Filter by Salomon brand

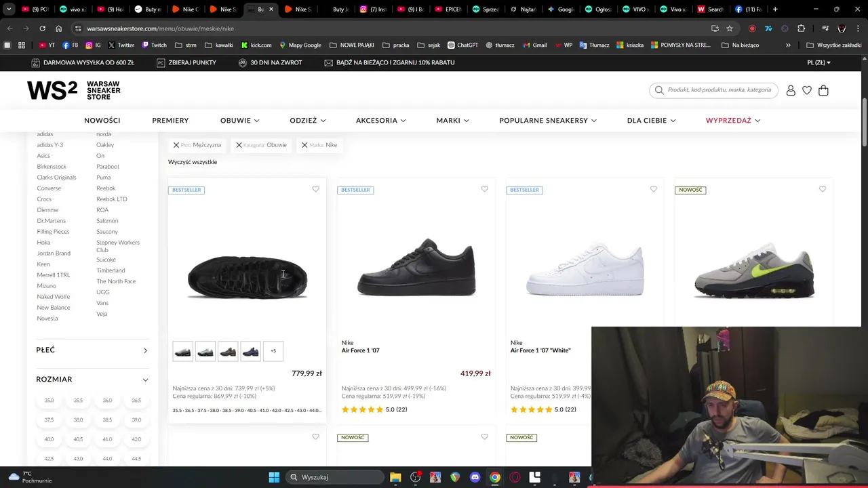107,221
